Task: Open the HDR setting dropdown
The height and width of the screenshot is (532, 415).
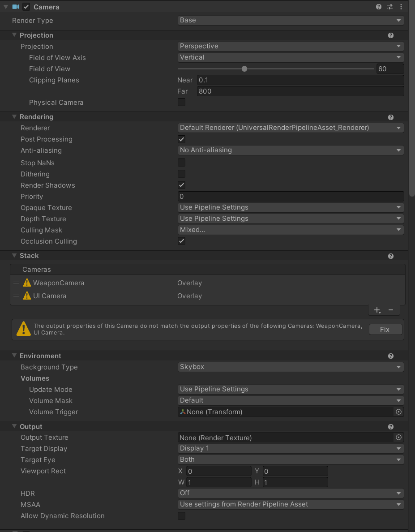Action: [x=291, y=493]
